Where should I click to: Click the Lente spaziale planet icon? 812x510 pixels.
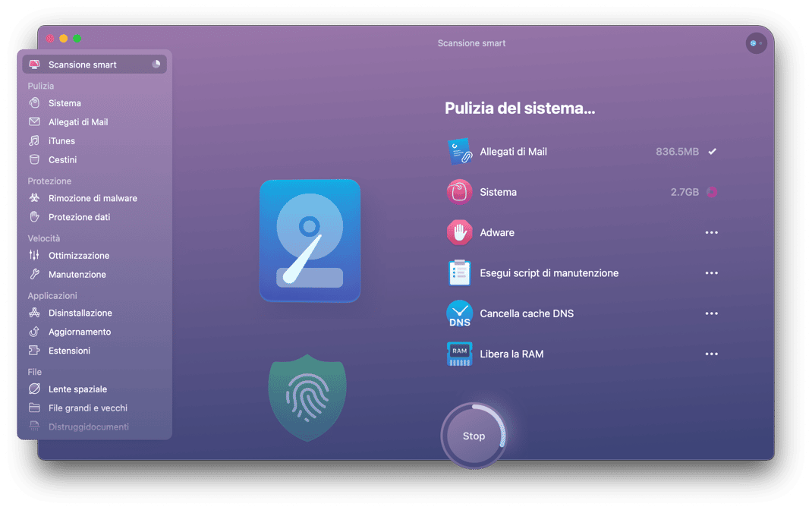coord(34,389)
